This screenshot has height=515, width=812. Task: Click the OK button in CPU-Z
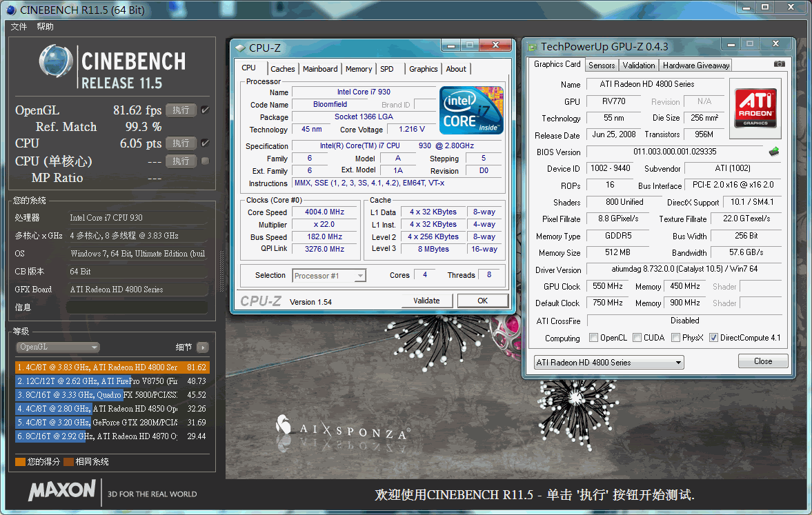(x=482, y=301)
